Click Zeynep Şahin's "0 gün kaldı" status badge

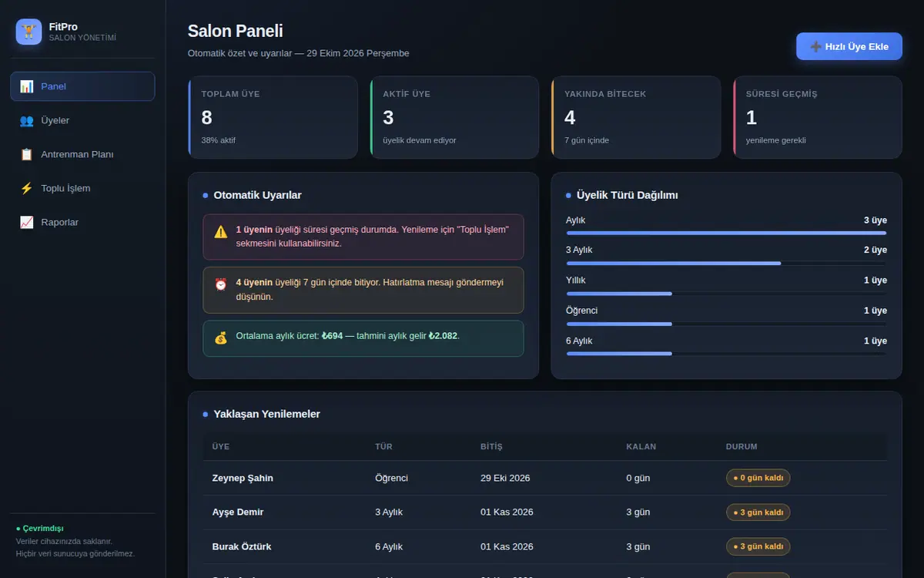tap(758, 478)
